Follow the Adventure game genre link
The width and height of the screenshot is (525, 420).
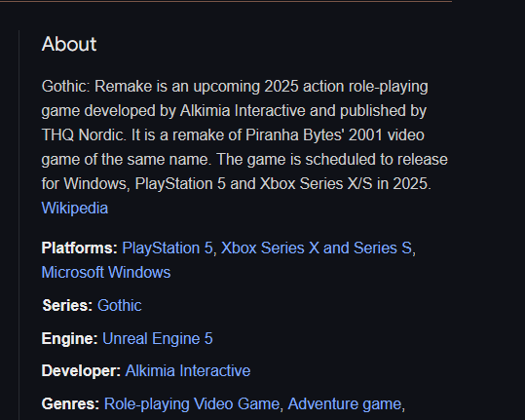tap(344, 404)
